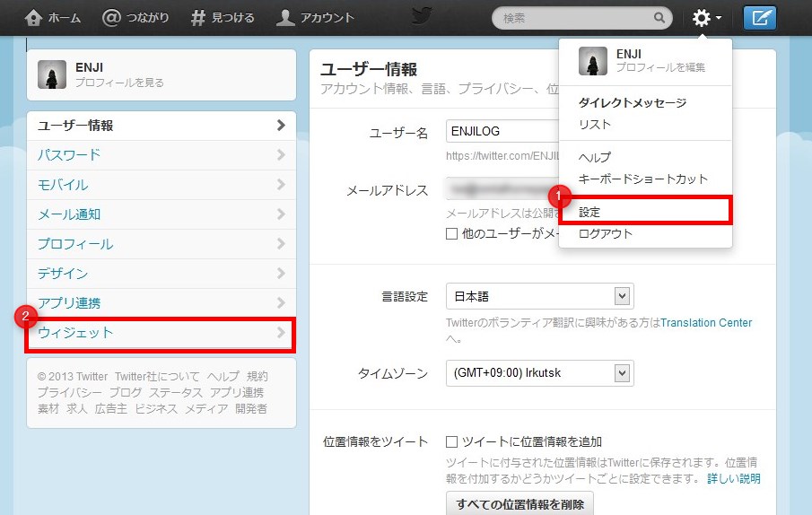Select ヘルプ from dropdown menu
812x515 pixels.
pos(595,157)
